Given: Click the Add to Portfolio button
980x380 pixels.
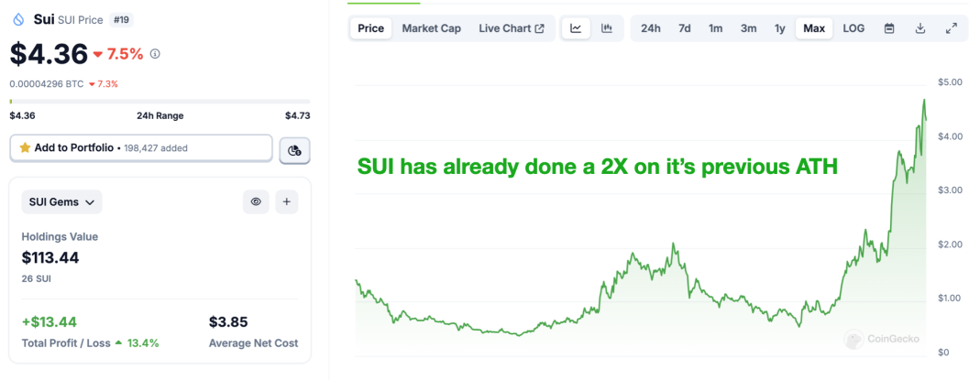Looking at the screenshot, I should tap(141, 148).
